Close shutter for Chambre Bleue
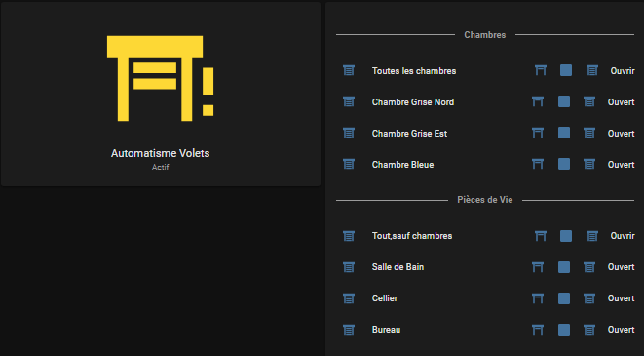The width and height of the screenshot is (644, 356). [x=589, y=164]
